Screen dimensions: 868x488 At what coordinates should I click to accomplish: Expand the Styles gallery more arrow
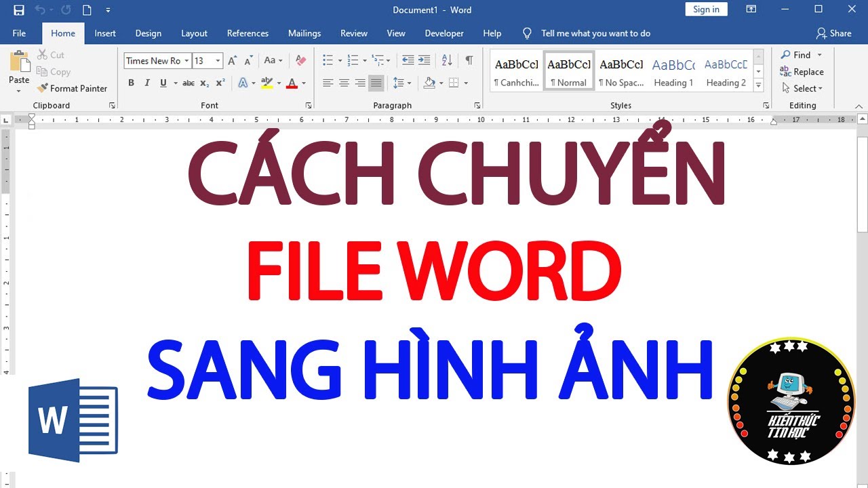click(758, 86)
